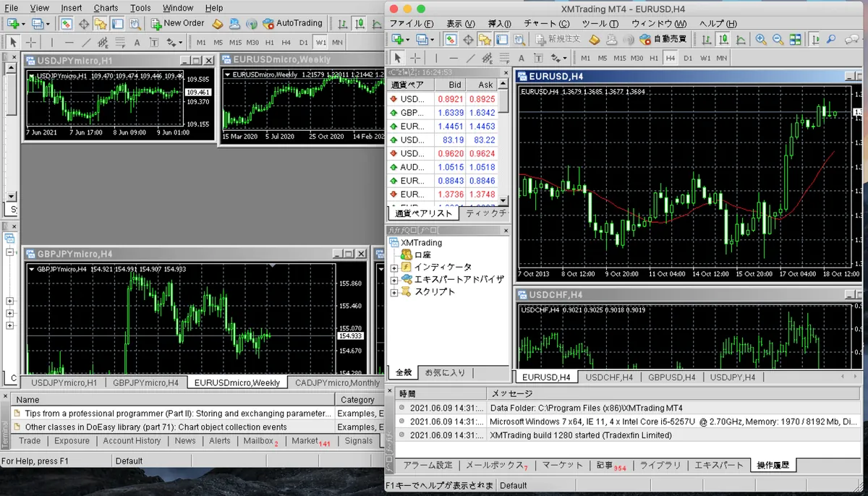
Task: Toggle Market Watch panel icon in left window
Action: point(66,23)
